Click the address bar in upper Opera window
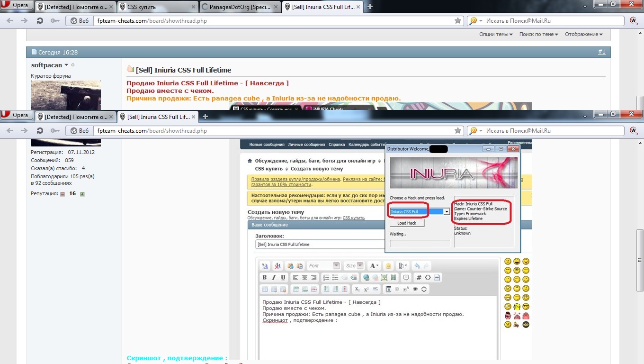Viewport: 644px width, 364px height. coord(275,21)
